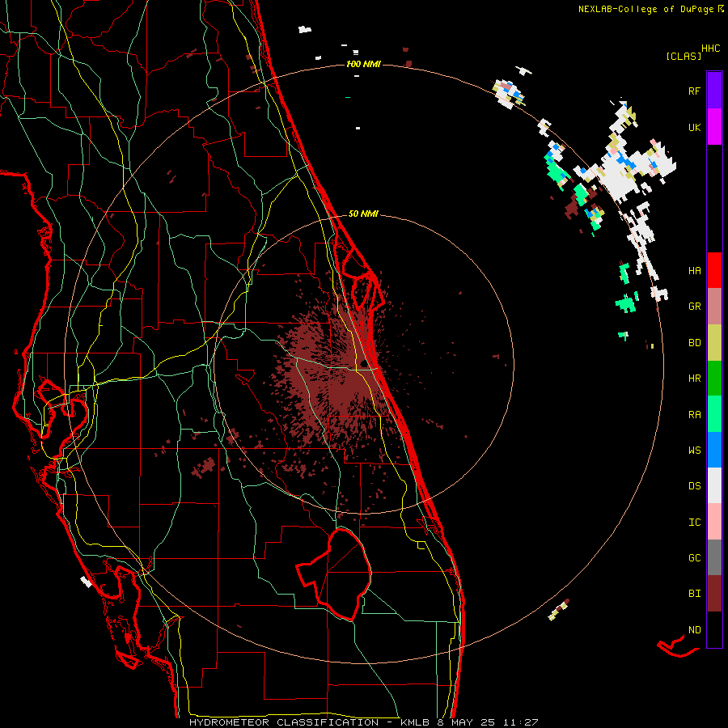Click the [CLAS] units label
The height and width of the screenshot is (728, 728).
684,56
